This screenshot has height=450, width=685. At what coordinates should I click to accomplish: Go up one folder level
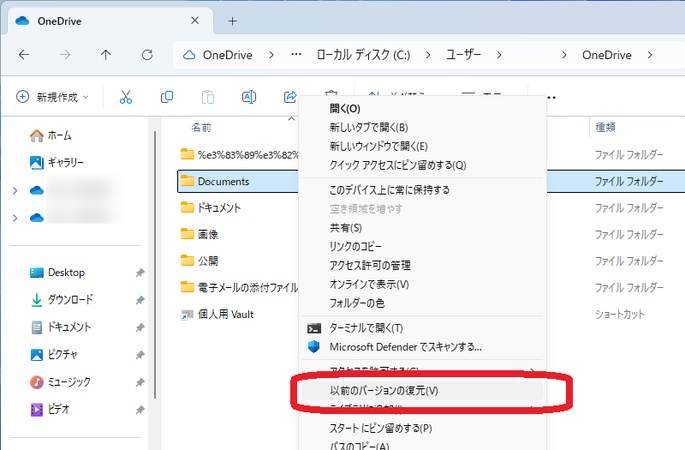pyautogui.click(x=106, y=55)
